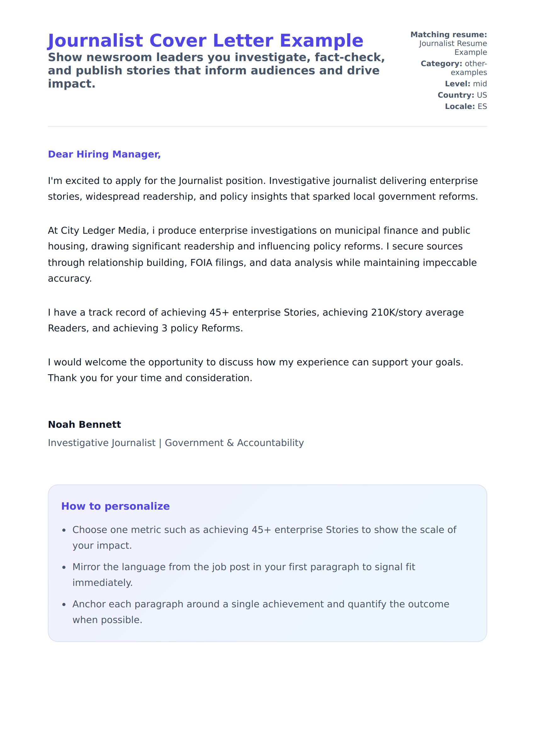The image size is (535, 756).
Task: Click the subtitle about newsroom leaders
Action: (x=216, y=71)
